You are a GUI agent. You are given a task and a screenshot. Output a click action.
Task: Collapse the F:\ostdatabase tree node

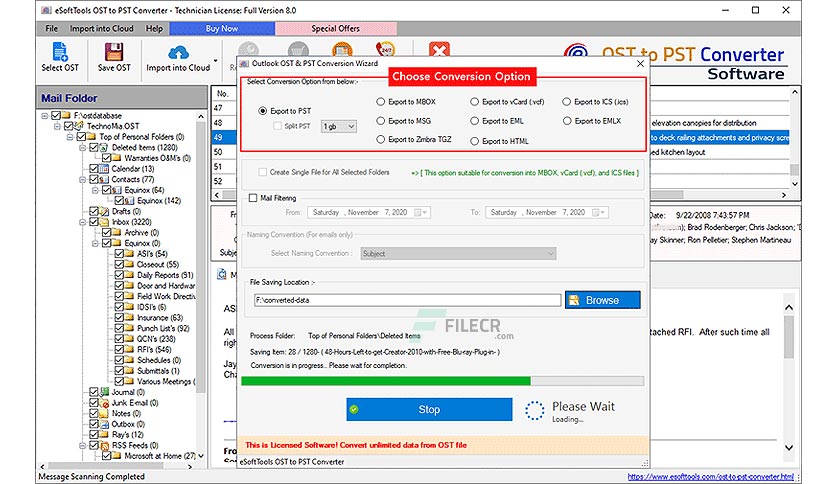click(45, 115)
